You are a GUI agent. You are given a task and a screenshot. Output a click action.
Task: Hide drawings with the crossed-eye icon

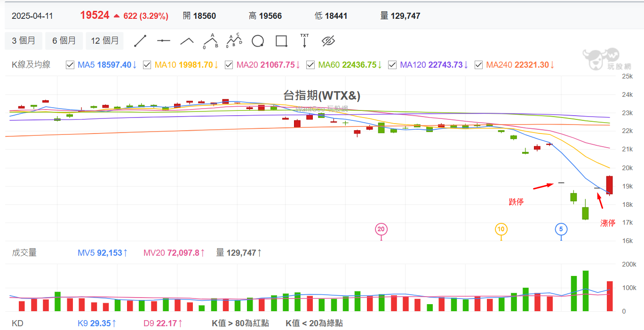click(328, 41)
